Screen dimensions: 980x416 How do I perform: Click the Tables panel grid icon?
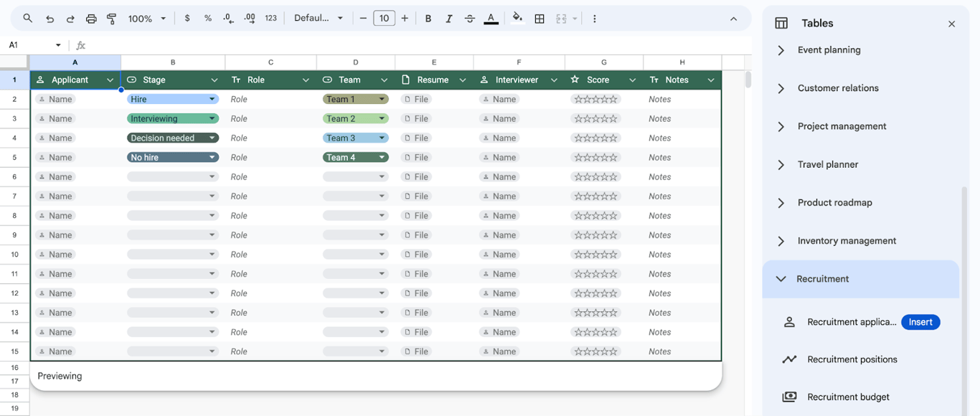point(781,24)
